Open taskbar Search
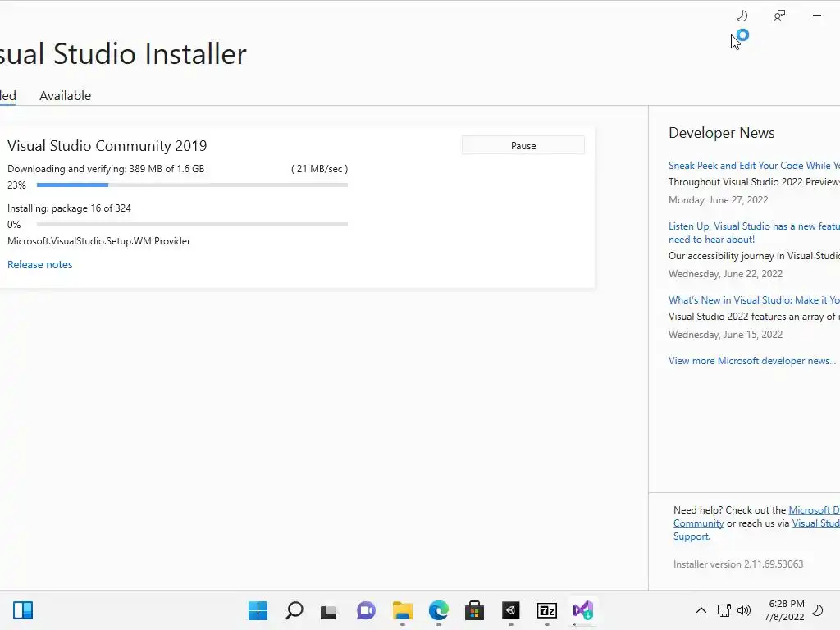Screen dimensions: 840x630 294,610
